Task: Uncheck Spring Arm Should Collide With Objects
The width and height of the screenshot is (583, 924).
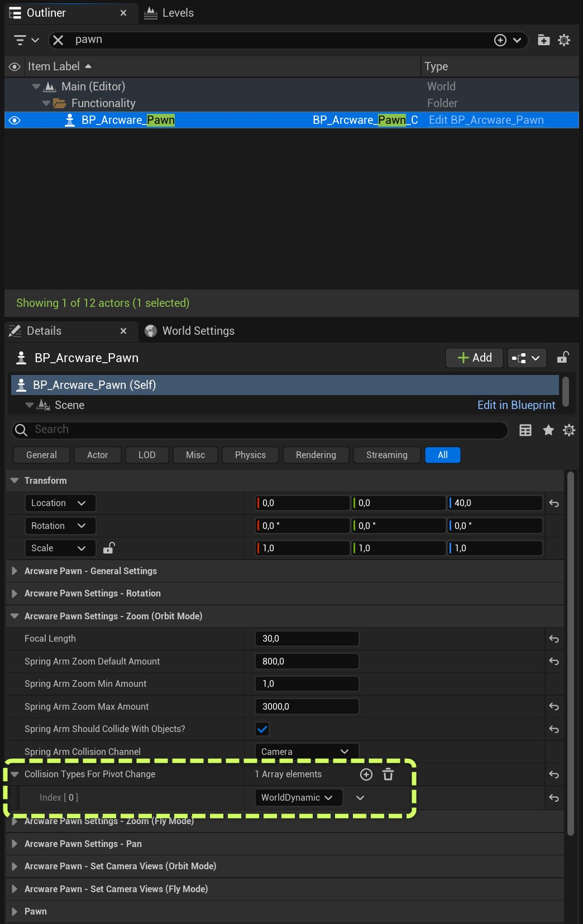Action: pos(262,729)
